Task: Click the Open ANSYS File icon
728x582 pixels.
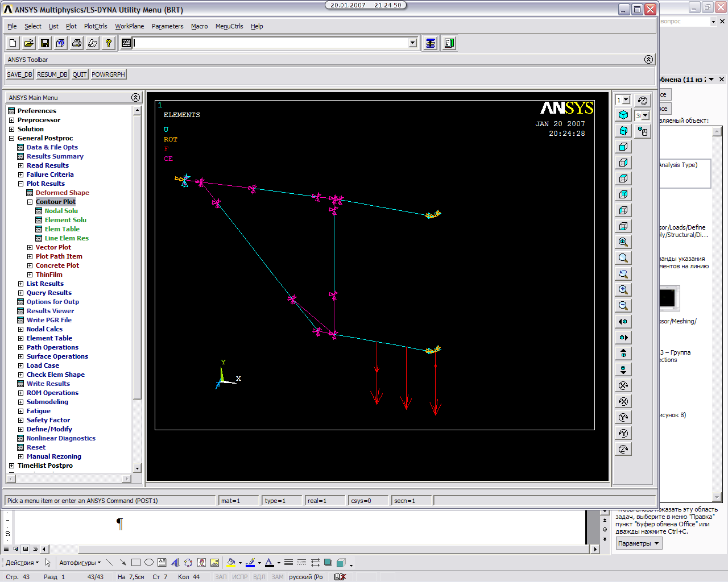Action: click(x=29, y=43)
